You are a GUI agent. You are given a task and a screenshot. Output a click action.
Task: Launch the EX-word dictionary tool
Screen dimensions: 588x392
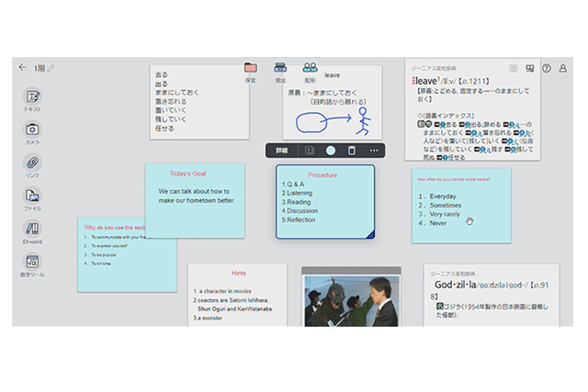pos(32,229)
